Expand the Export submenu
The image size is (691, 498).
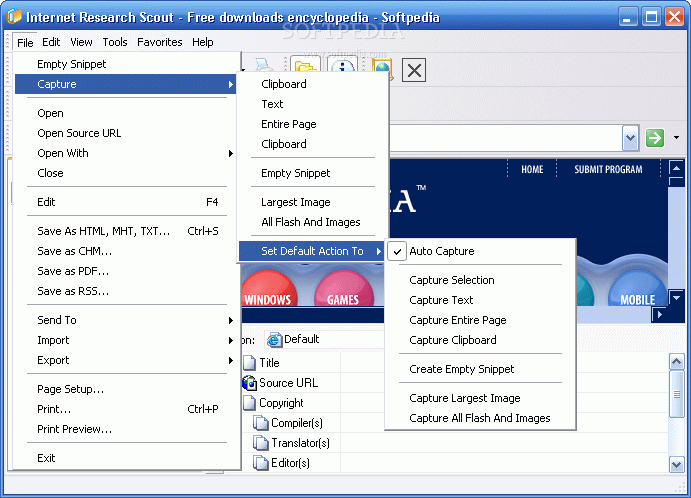[126, 360]
